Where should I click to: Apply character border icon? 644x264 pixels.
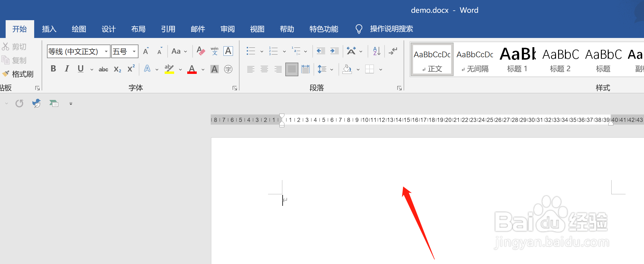tap(228, 51)
